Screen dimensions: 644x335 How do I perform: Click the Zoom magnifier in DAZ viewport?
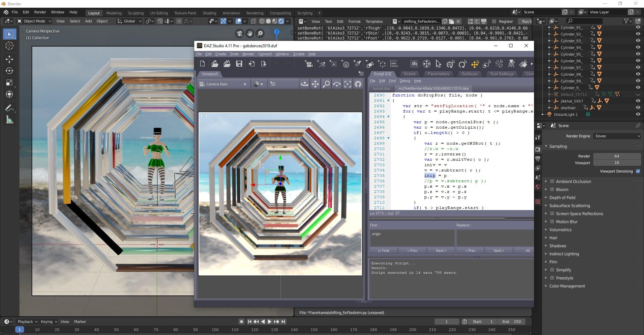coord(326,84)
